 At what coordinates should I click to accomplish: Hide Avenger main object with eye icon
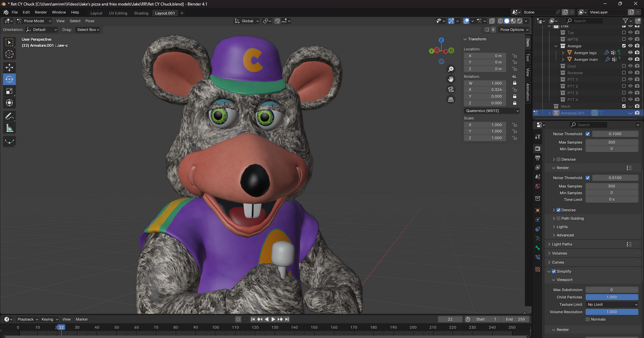tap(630, 59)
